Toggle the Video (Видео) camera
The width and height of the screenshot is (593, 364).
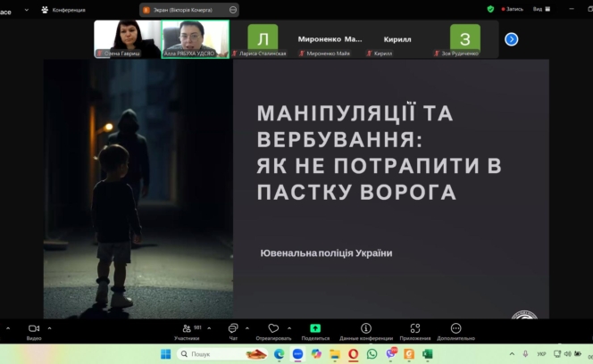[x=34, y=330]
